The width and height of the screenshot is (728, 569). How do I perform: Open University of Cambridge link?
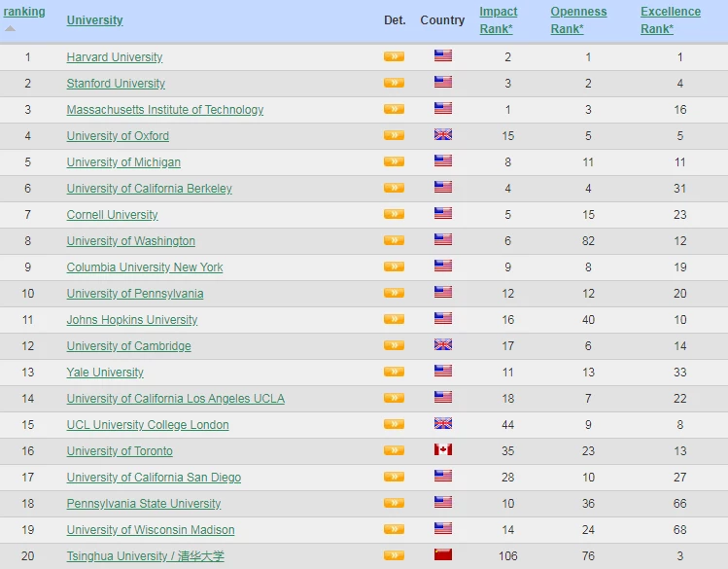tap(128, 345)
